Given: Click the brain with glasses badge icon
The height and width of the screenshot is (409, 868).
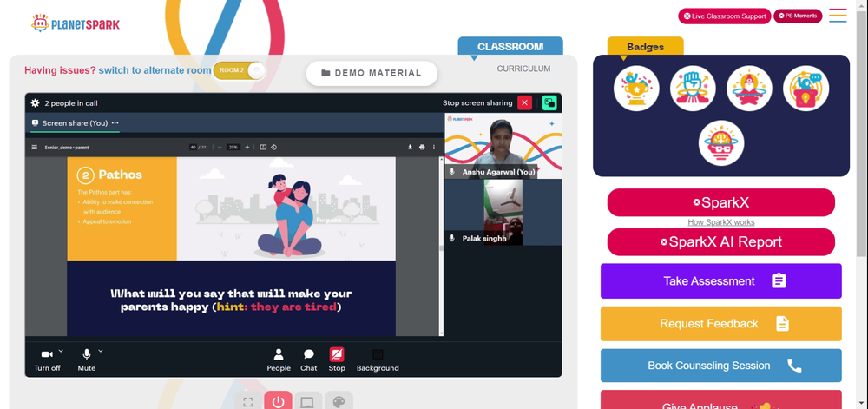Looking at the screenshot, I should pos(720,142).
